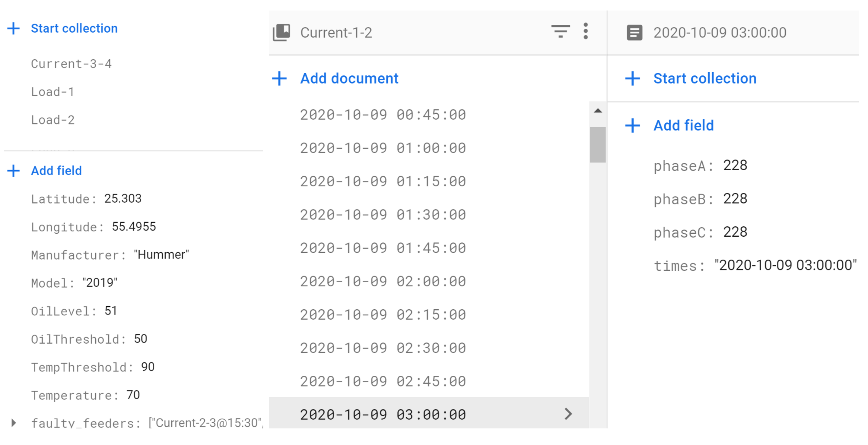This screenshot has height=445, width=868.
Task: Click the document icon beside 2020-10-09 03:00:00 header
Action: (x=634, y=33)
